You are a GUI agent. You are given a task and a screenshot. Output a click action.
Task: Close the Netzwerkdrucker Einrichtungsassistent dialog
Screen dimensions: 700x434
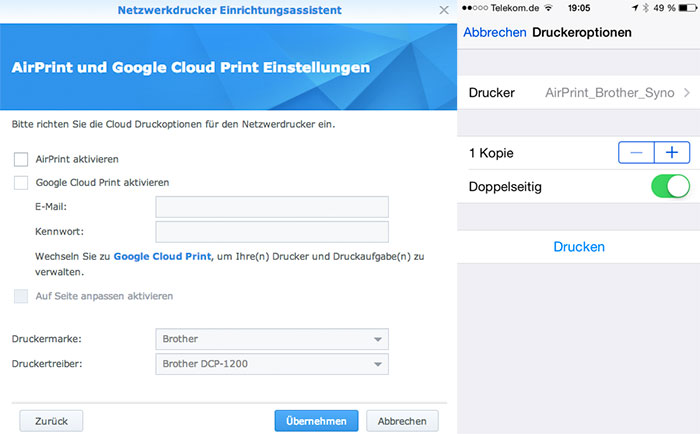click(444, 10)
